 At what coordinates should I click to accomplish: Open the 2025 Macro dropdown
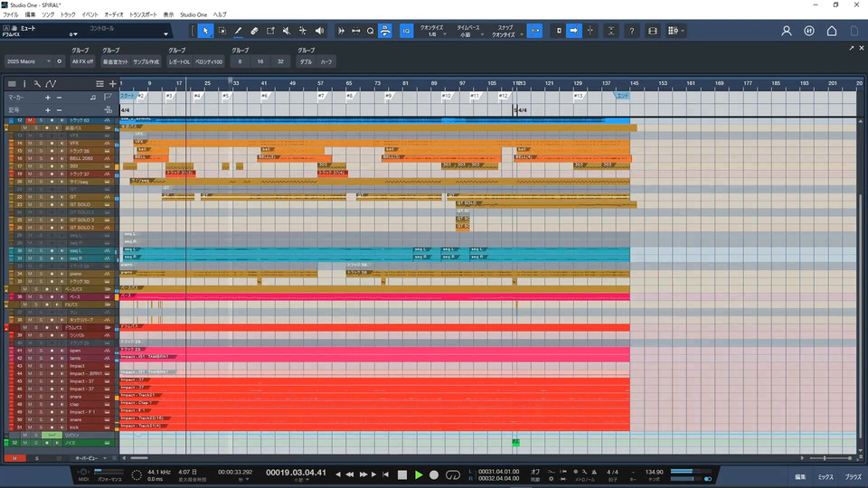27,61
